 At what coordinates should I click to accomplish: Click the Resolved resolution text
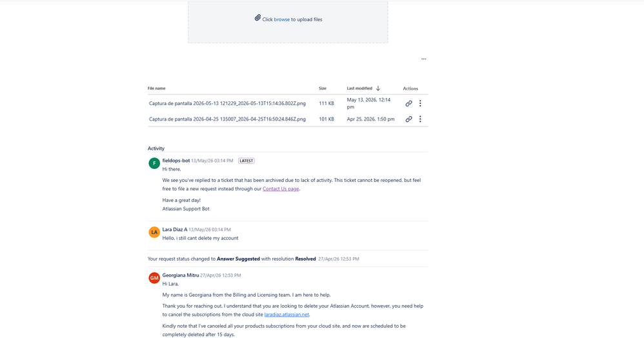(305, 259)
